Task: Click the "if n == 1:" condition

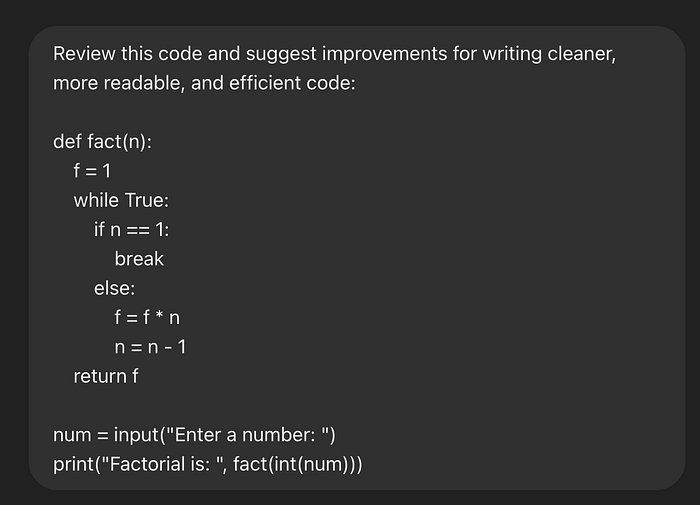Action: [x=132, y=230]
